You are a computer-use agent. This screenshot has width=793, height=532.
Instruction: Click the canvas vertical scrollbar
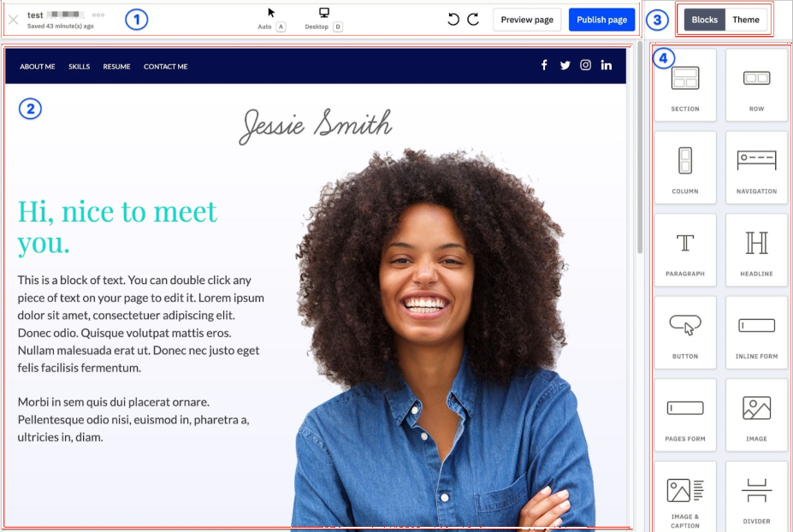(x=639, y=154)
